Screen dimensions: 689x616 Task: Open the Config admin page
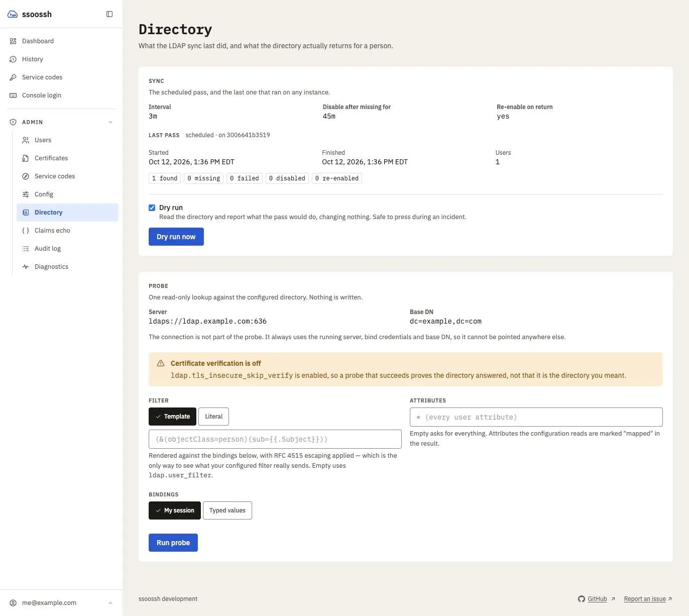point(67,194)
